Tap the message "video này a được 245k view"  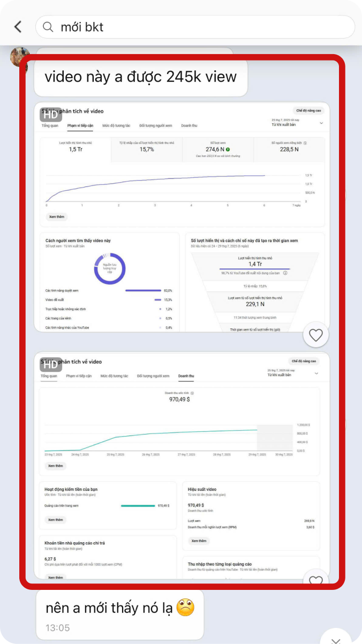tap(140, 77)
